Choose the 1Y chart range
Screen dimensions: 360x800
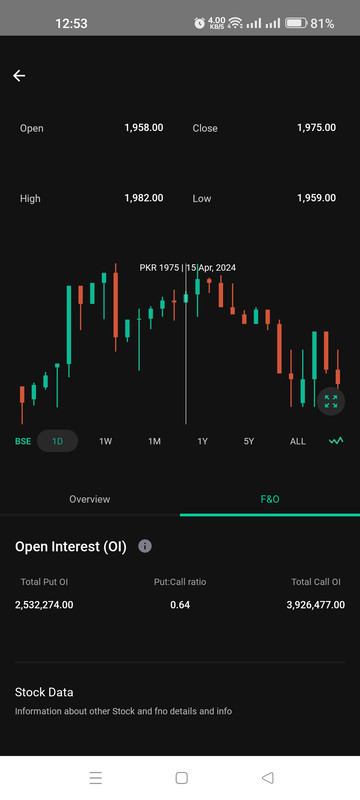coord(202,441)
